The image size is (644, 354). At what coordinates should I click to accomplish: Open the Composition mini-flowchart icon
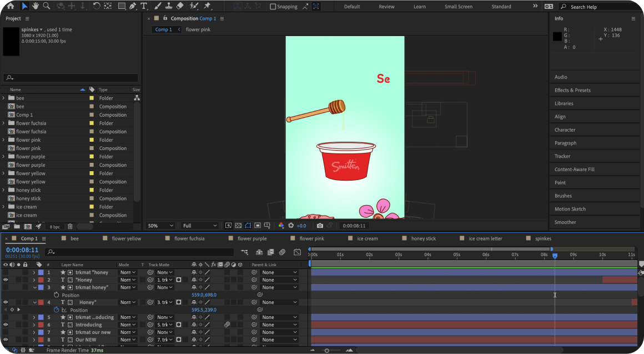(244, 252)
